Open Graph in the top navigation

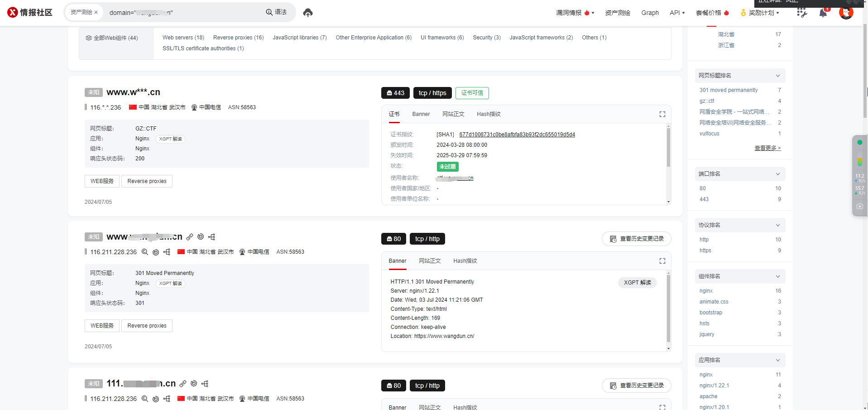click(x=650, y=13)
